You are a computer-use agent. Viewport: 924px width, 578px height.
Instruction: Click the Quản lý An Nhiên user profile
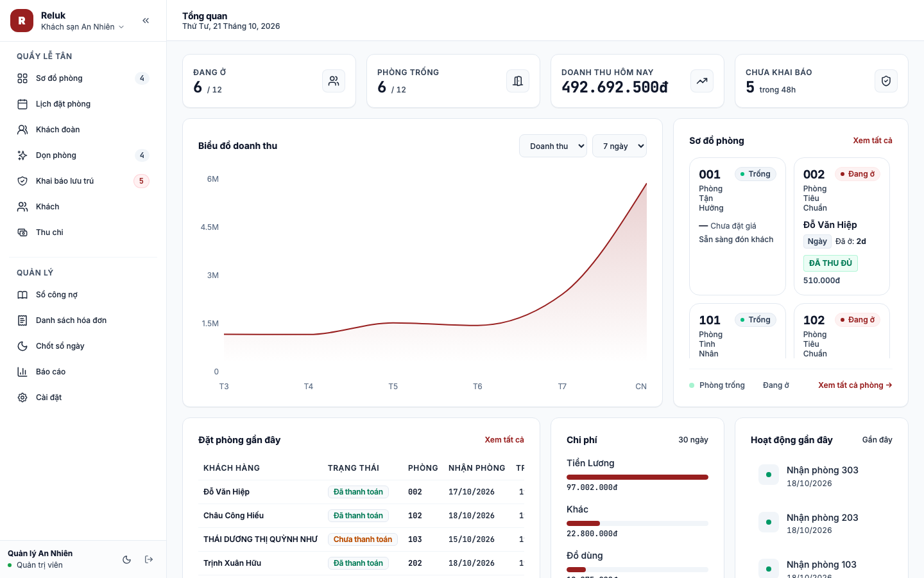coord(40,559)
